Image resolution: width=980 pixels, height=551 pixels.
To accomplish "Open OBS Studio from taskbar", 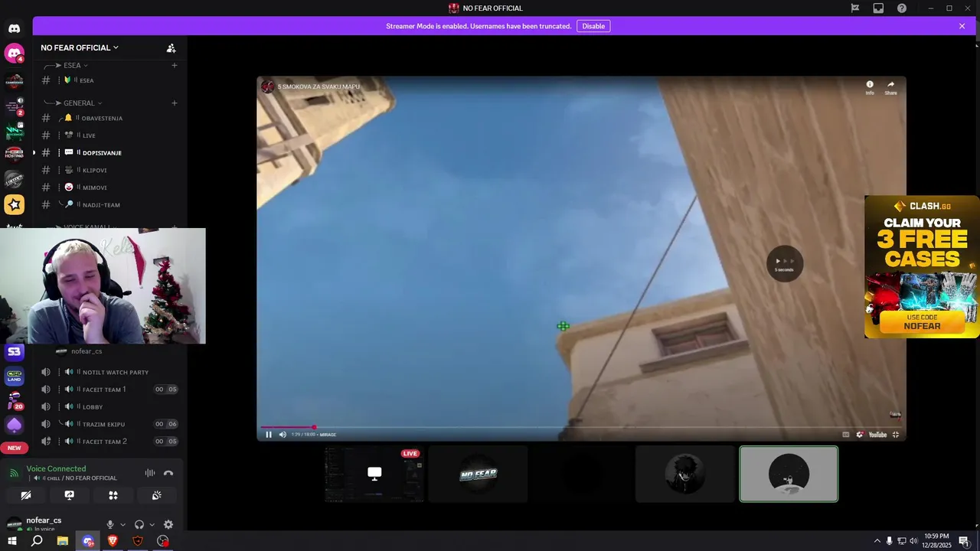I will [163, 541].
